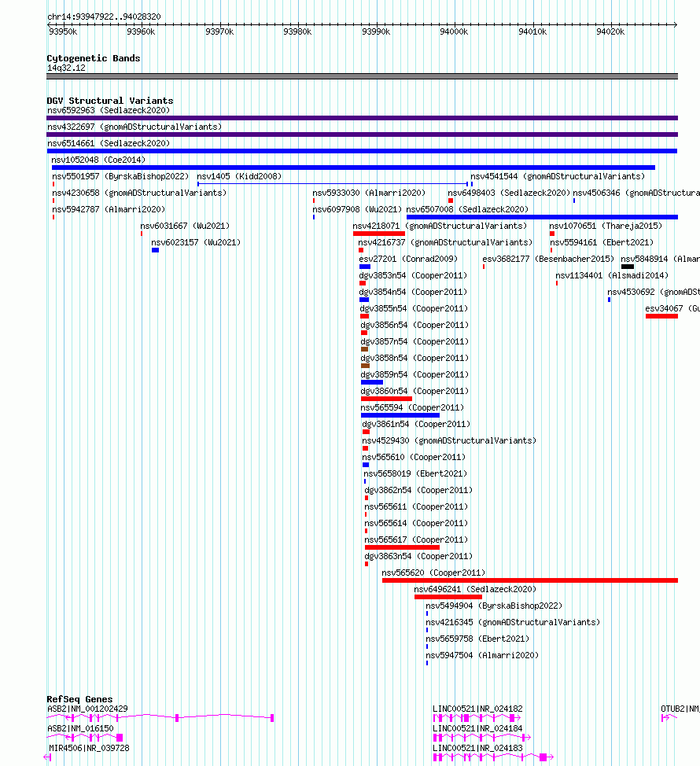The image size is (700, 766).
Task: Click the blue bar under dgv3859n54
Action: 372,382
